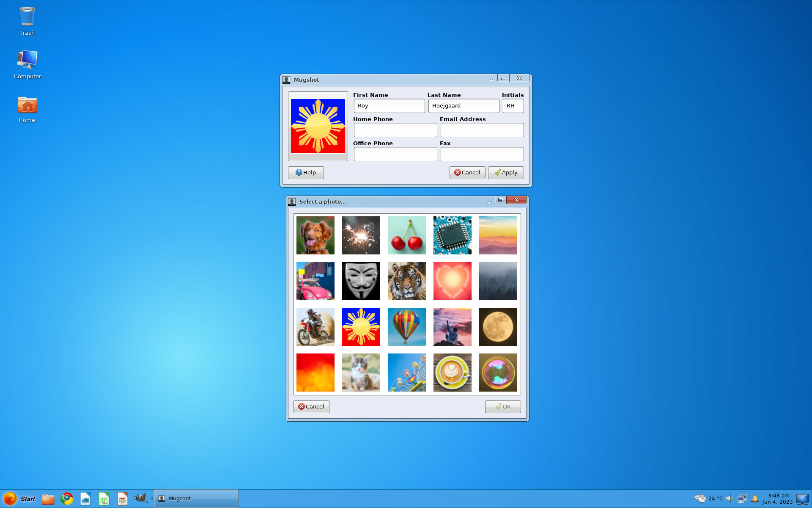Click the Help button in Mugshot
812x508 pixels.
coord(306,172)
